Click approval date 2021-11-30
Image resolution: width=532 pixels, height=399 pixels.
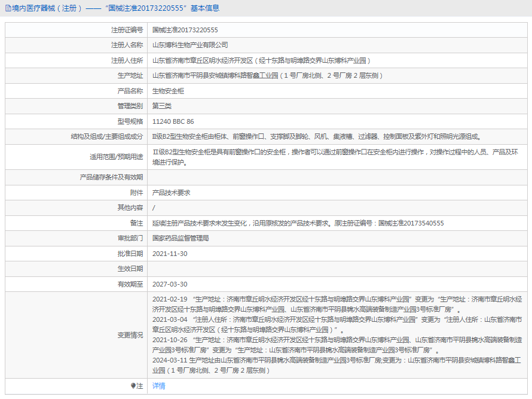click(170, 254)
